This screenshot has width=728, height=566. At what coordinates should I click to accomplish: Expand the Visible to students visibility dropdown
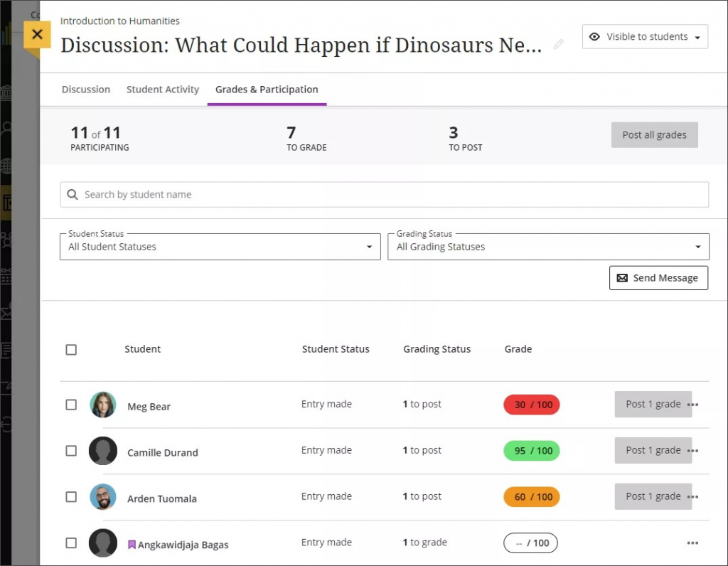click(697, 36)
